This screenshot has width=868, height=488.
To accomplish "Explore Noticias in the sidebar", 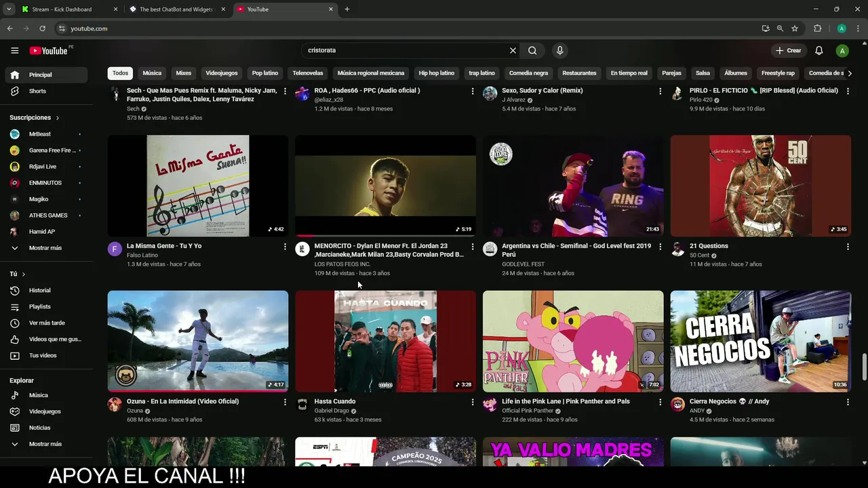I will (x=45, y=428).
